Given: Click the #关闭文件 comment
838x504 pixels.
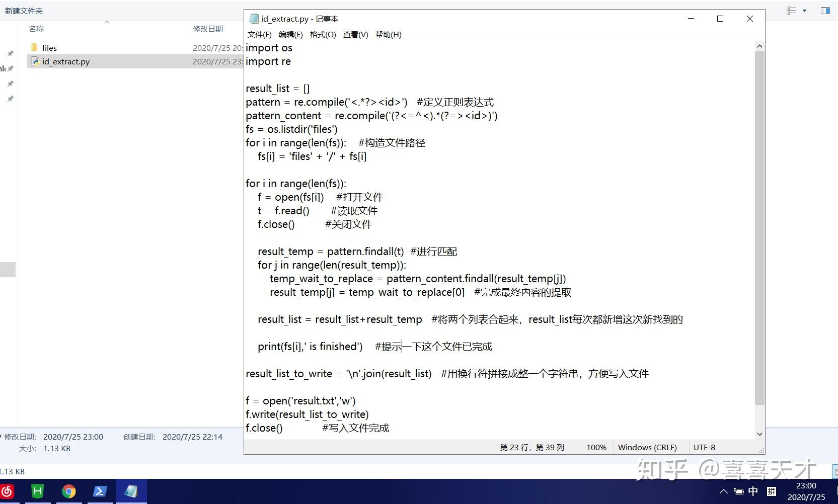Looking at the screenshot, I should 348,224.
